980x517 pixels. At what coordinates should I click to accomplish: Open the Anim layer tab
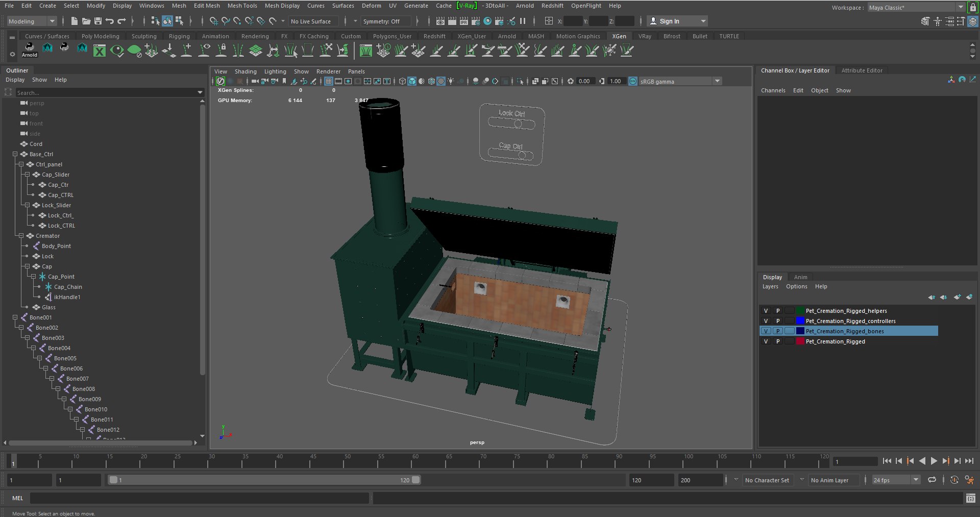[800, 277]
